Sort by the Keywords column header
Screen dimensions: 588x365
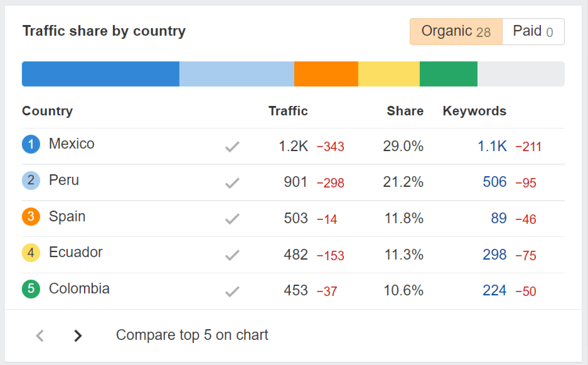[474, 111]
